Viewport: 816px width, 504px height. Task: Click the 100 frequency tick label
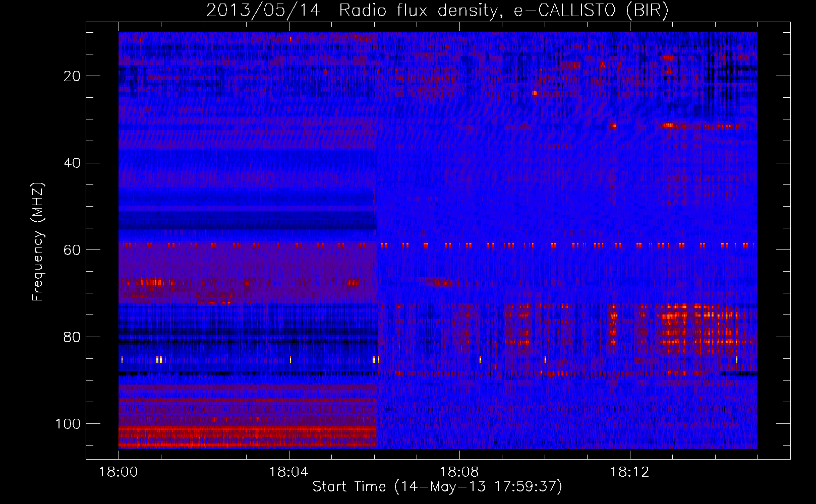click(x=68, y=424)
